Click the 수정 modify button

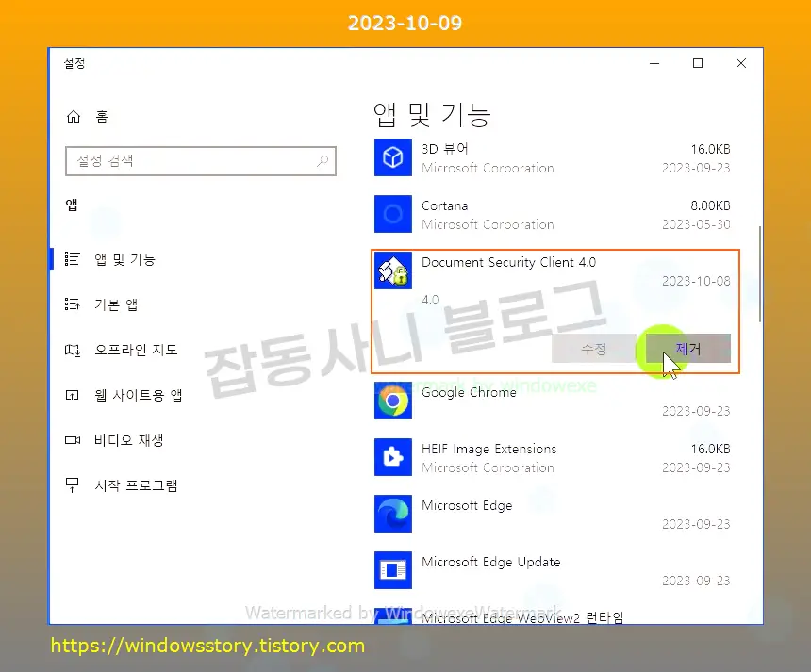coord(594,349)
